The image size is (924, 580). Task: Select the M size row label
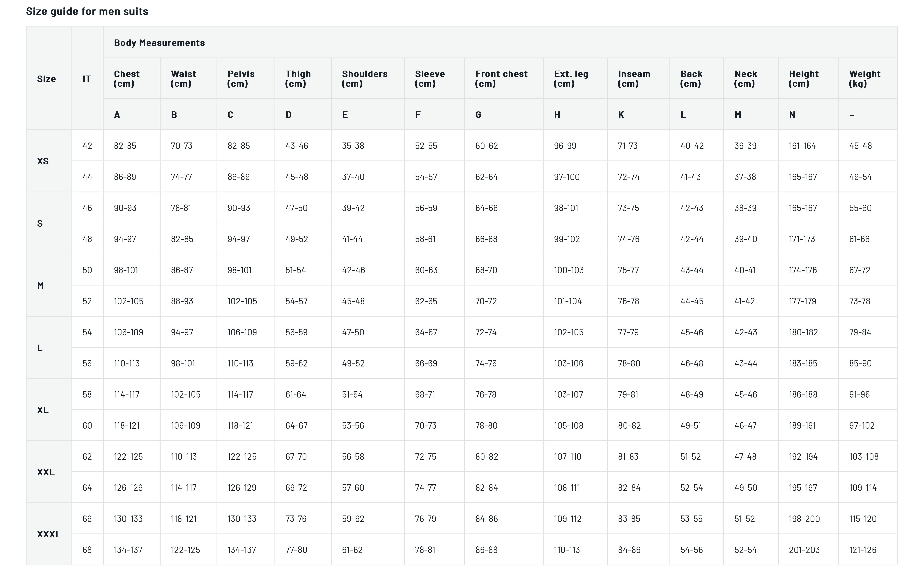coord(40,285)
